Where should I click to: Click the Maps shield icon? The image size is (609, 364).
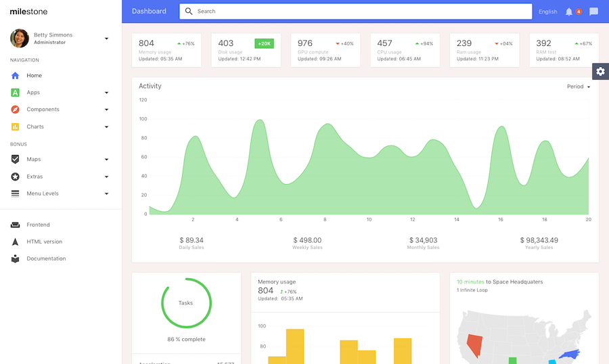coord(15,160)
